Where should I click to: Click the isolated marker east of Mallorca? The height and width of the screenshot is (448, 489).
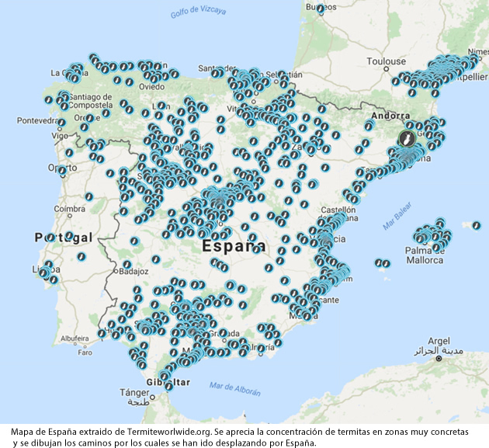click(x=476, y=225)
